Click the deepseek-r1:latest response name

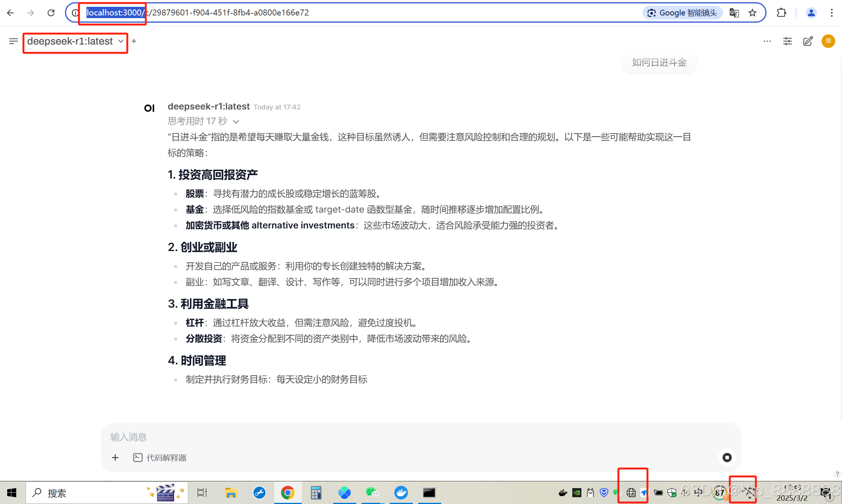(209, 106)
